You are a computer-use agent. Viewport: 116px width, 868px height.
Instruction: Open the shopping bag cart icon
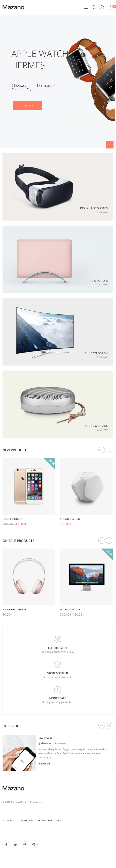click(111, 7)
